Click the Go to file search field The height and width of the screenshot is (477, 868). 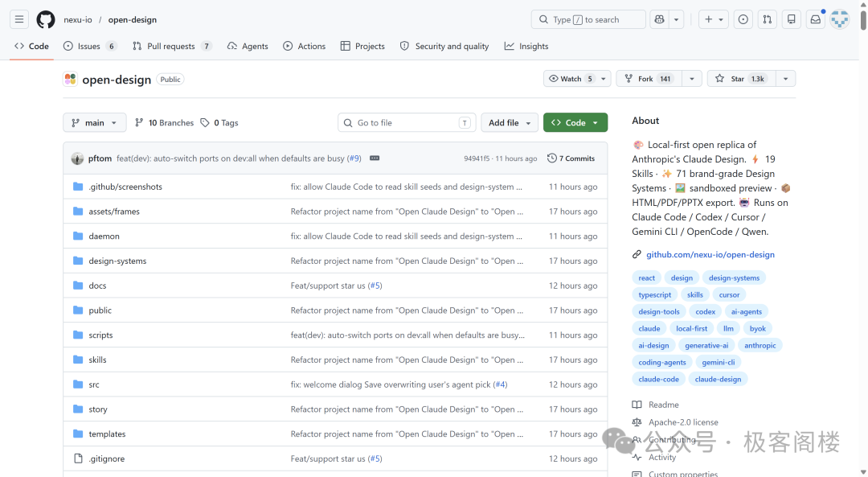click(407, 123)
